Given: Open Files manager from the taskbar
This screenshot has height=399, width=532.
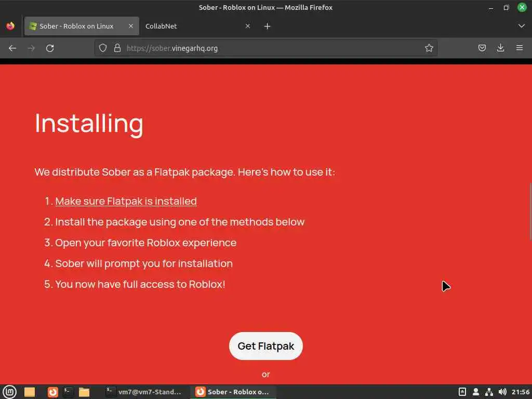Looking at the screenshot, I should click(x=84, y=392).
